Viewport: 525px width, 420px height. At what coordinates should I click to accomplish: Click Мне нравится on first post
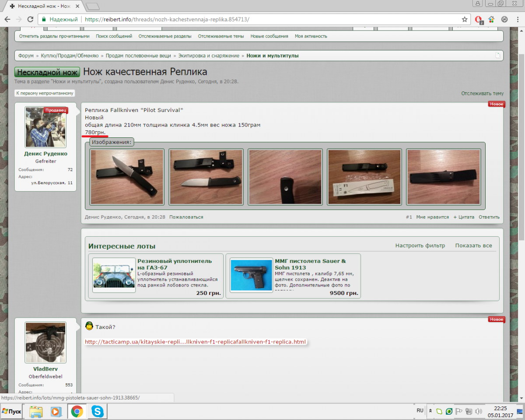click(433, 217)
